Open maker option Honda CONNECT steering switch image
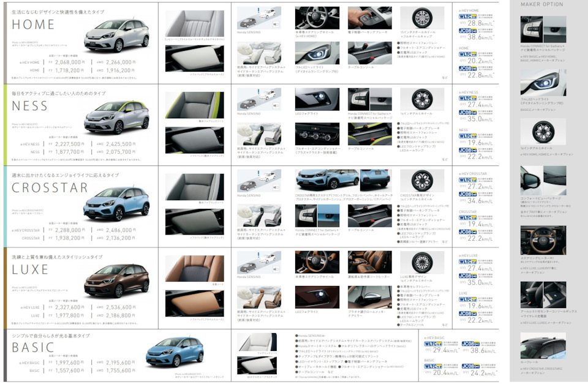 pyautogui.click(x=543, y=29)
